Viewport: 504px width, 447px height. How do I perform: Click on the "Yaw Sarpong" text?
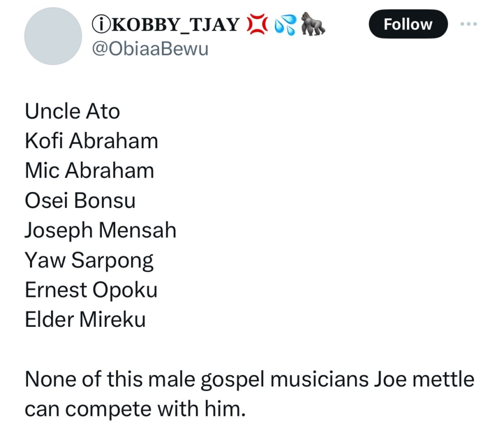[89, 260]
